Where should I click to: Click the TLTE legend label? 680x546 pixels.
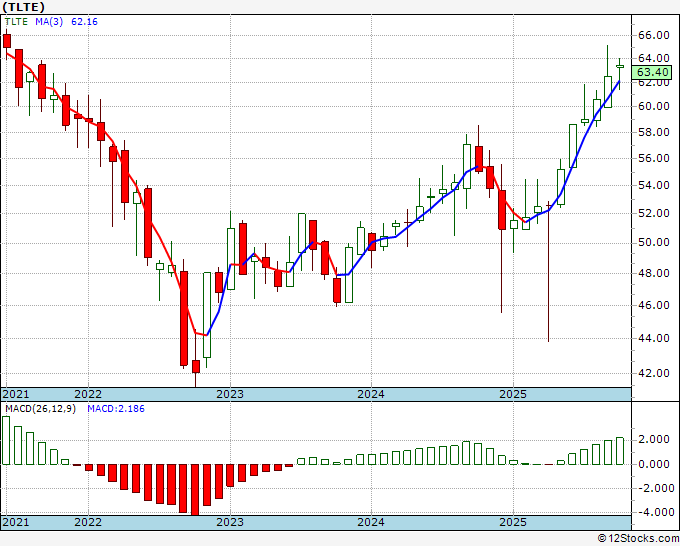[16, 21]
